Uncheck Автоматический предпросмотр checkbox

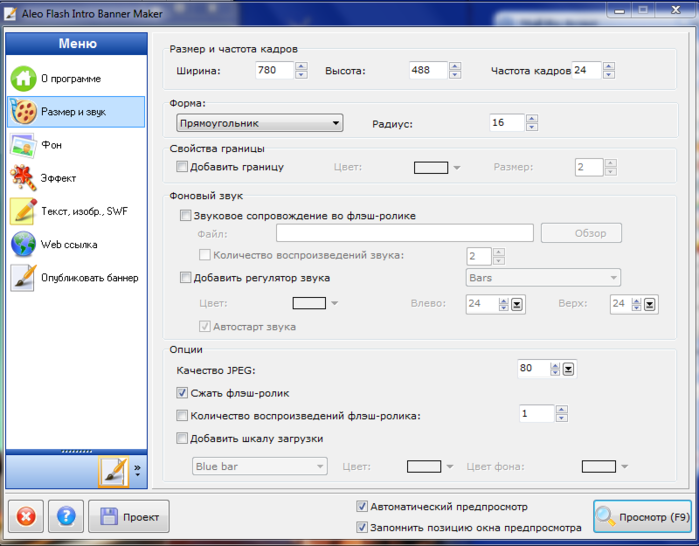click(362, 506)
